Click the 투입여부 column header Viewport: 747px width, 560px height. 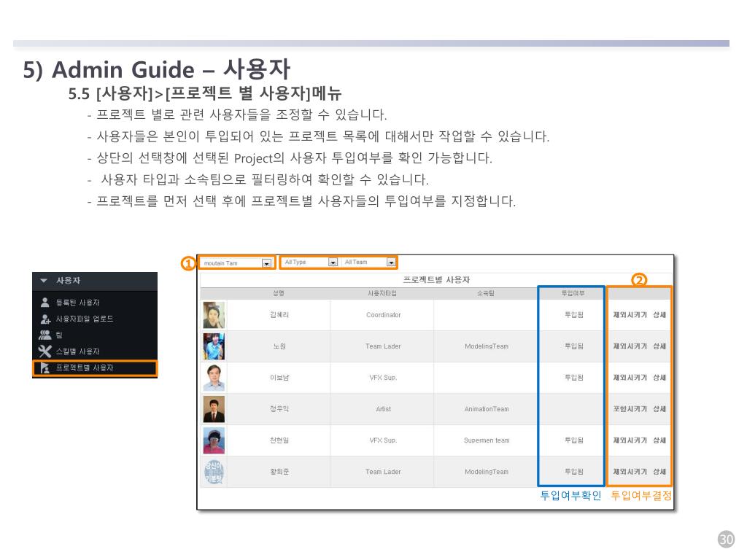coord(573,293)
